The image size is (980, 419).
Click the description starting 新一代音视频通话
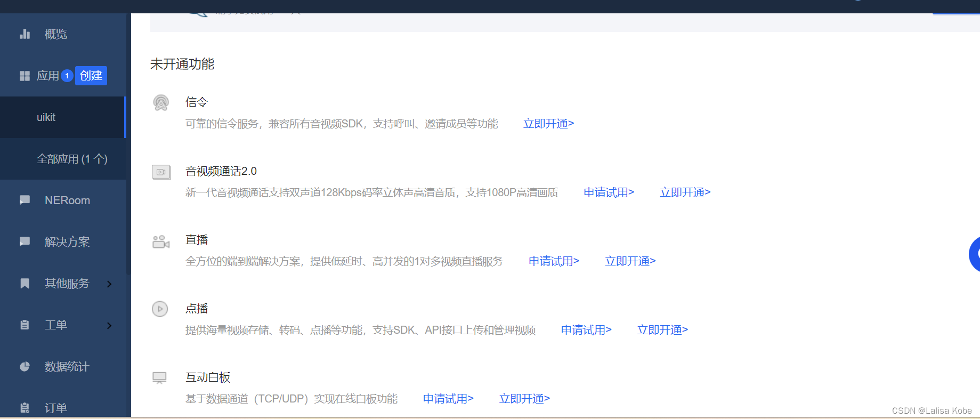coord(371,192)
